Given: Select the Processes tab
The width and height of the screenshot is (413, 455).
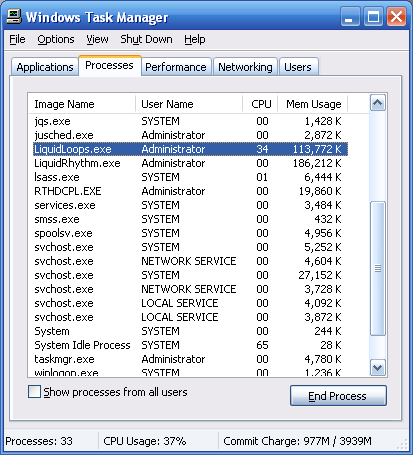Looking at the screenshot, I should [x=109, y=65].
